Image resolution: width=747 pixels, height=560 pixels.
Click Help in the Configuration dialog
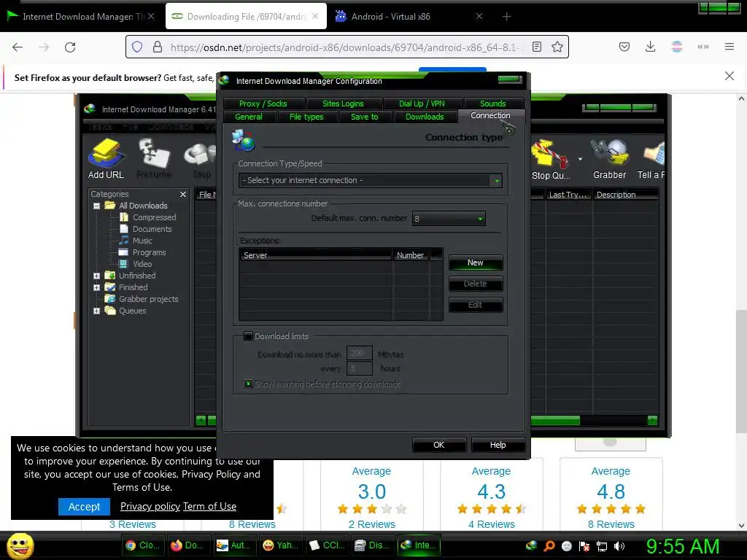click(x=498, y=445)
